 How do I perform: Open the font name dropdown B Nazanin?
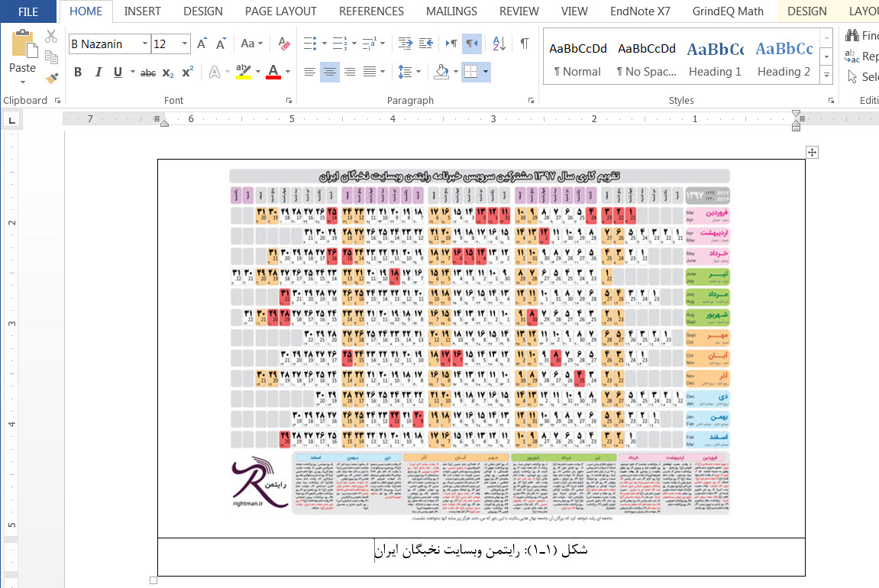144,44
